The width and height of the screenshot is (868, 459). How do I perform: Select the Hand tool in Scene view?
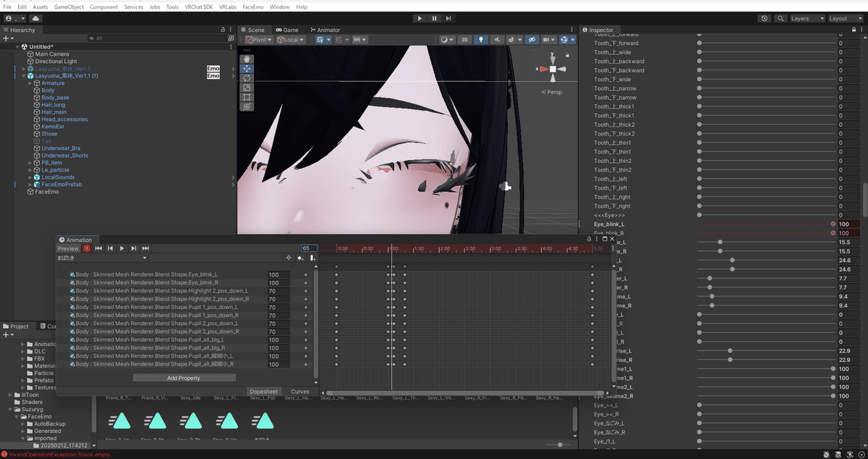pos(247,59)
